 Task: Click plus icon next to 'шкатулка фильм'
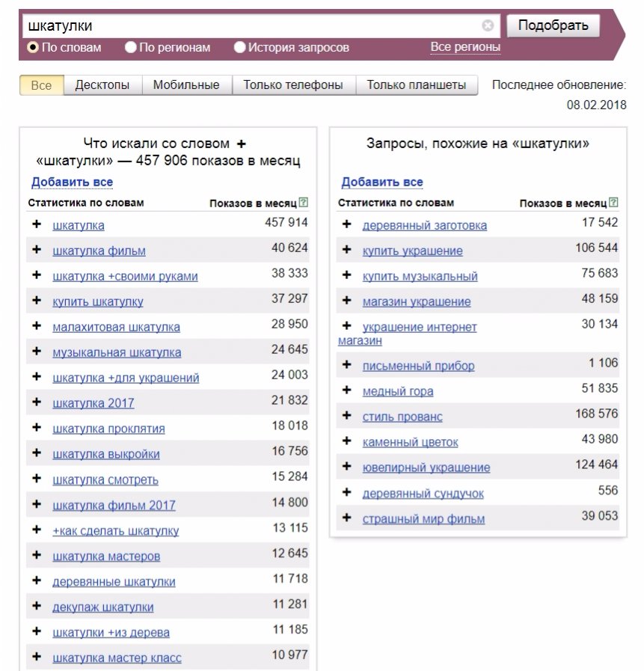click(37, 250)
